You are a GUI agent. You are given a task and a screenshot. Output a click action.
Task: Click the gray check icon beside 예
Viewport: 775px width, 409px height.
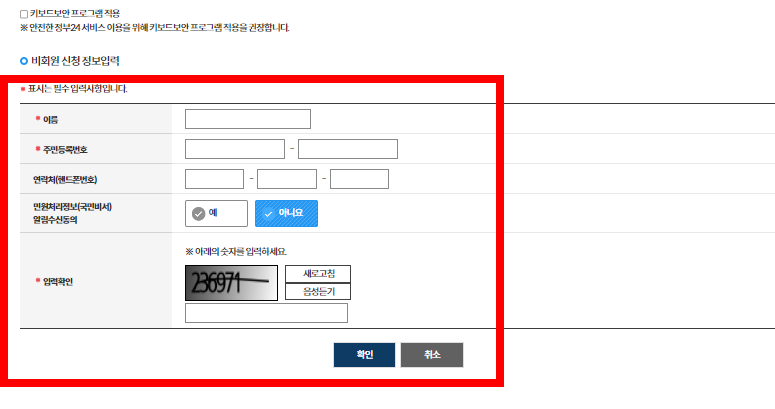(199, 214)
